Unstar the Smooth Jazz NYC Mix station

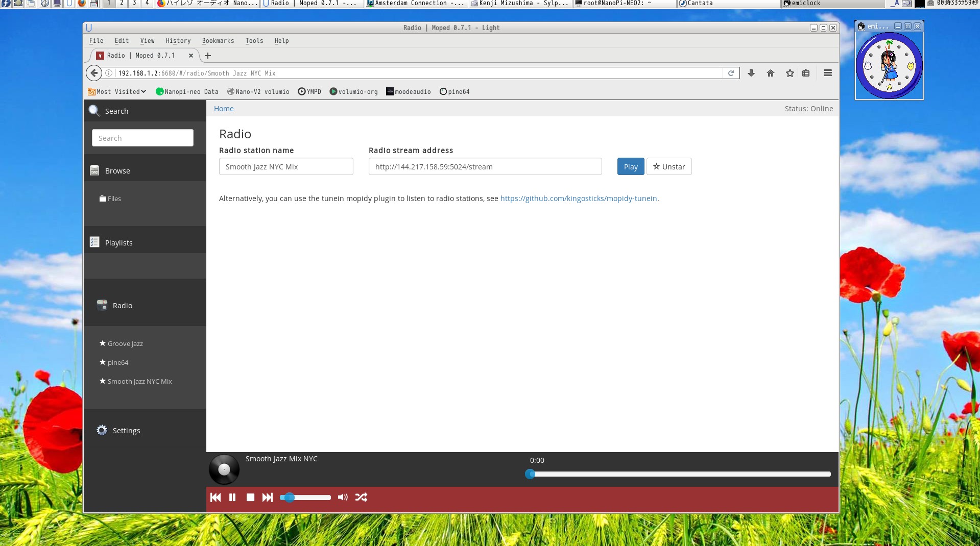(668, 167)
